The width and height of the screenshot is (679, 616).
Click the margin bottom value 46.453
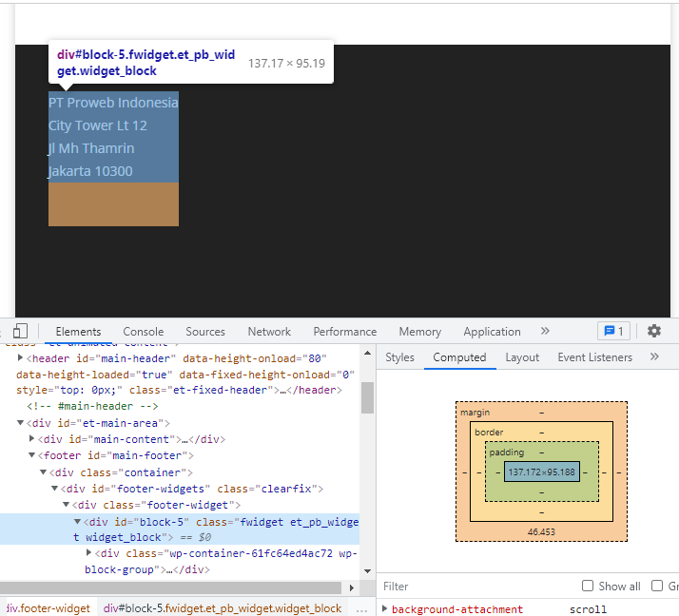coord(541,532)
